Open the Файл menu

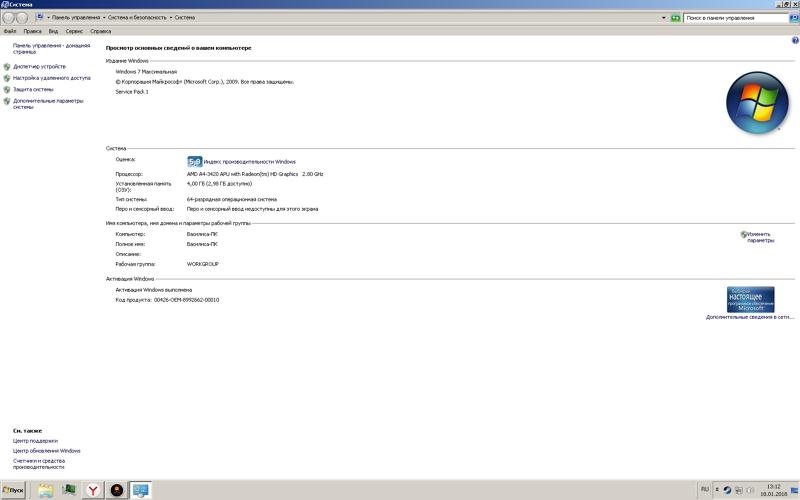(10, 32)
